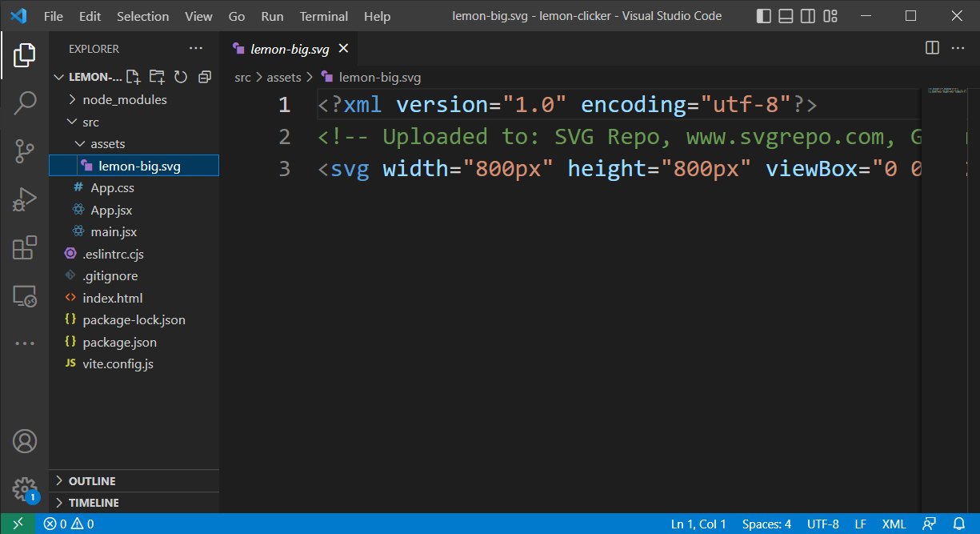Select the lemon-big.svg editor tab
Screen dimensions: 980x534
[290, 49]
